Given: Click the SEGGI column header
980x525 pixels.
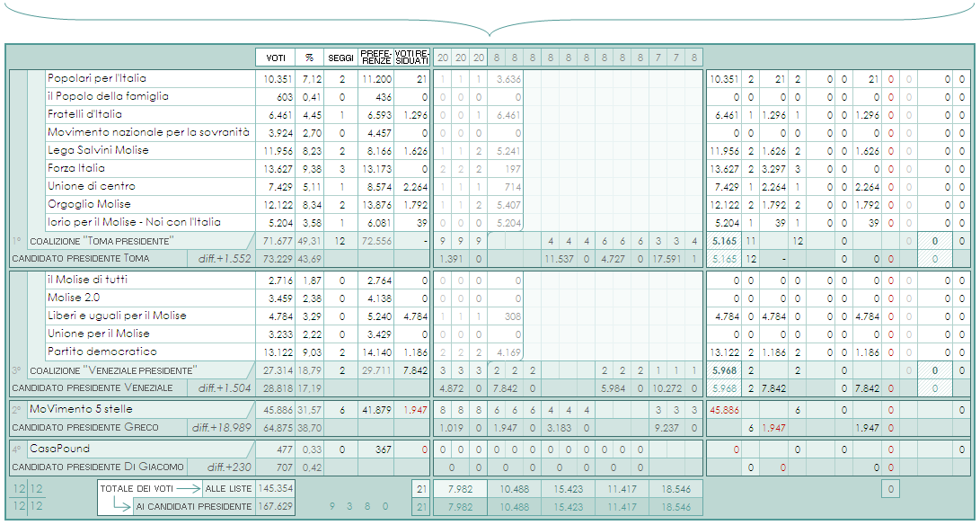Looking at the screenshot, I should pos(340,58).
